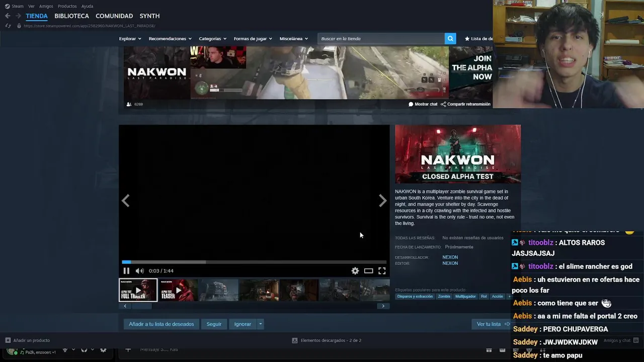644x362 pixels.
Task: Expand the Explorar dropdown
Action: point(130,39)
